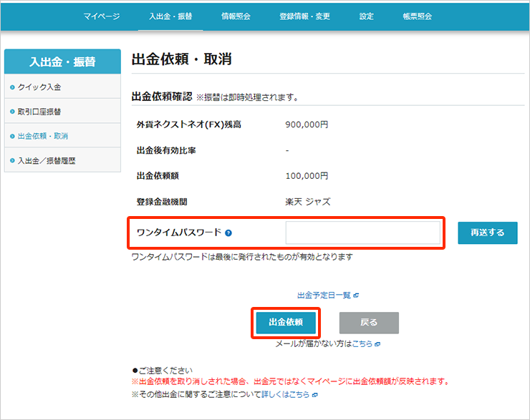Click external link icon after 詳しくはこちら
This screenshot has height=420, width=530.
pos(314,395)
